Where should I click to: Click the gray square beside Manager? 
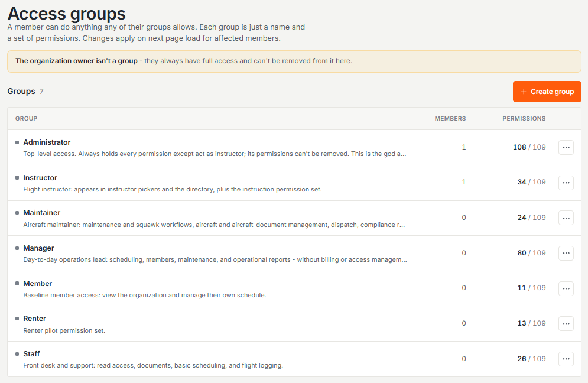click(17, 248)
